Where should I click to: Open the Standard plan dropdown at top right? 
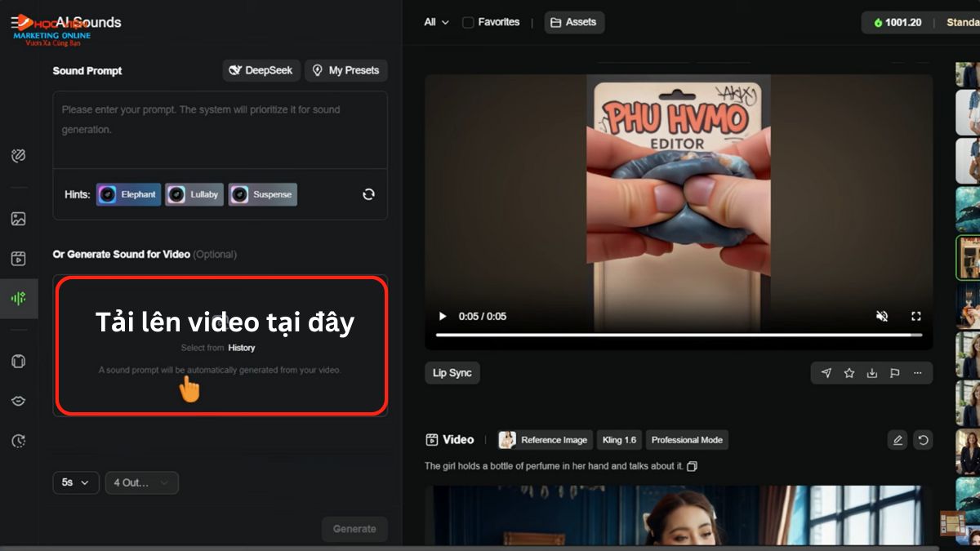(x=962, y=23)
